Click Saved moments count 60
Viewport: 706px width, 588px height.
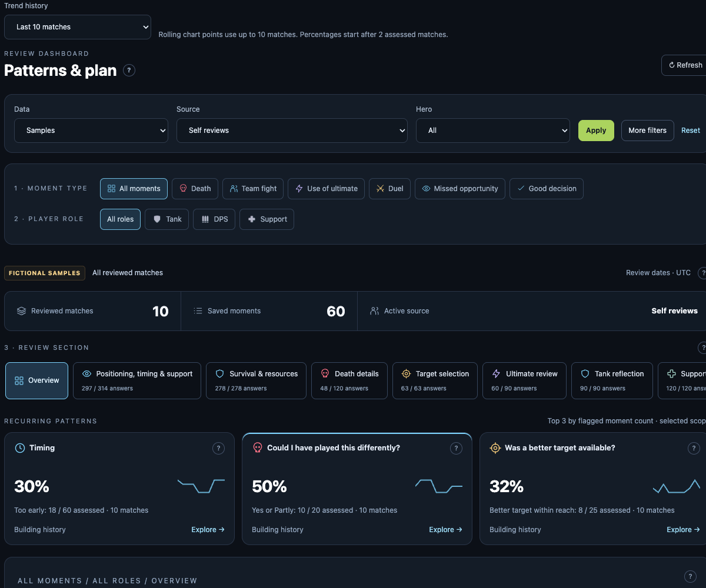(336, 312)
